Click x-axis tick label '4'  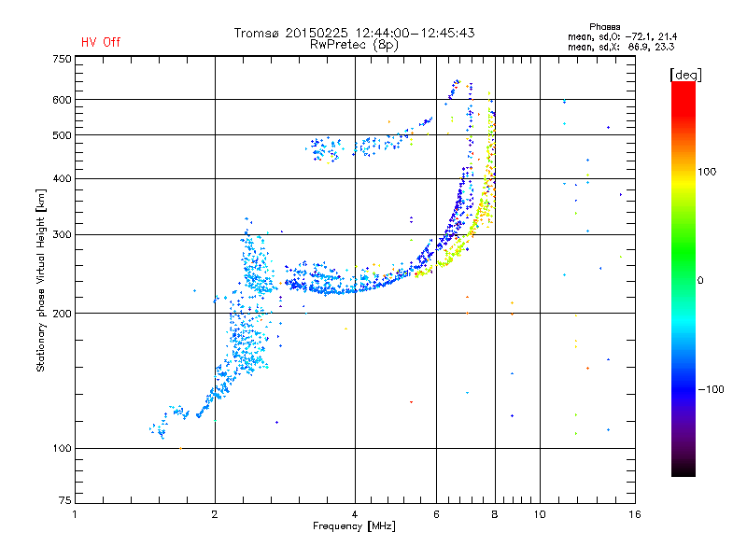coord(355,514)
